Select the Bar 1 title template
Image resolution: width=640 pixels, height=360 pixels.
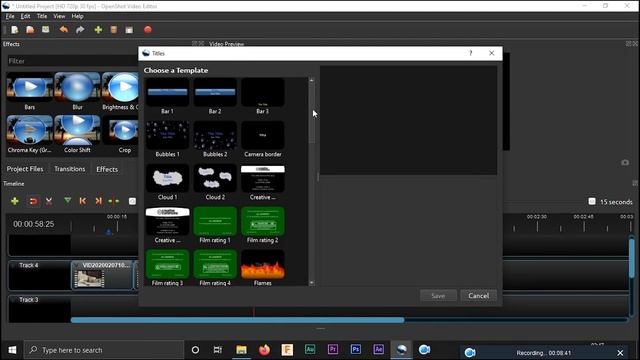[x=167, y=97]
